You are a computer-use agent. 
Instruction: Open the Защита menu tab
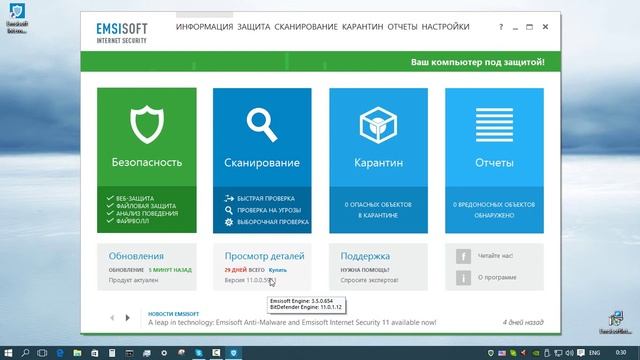click(253, 27)
